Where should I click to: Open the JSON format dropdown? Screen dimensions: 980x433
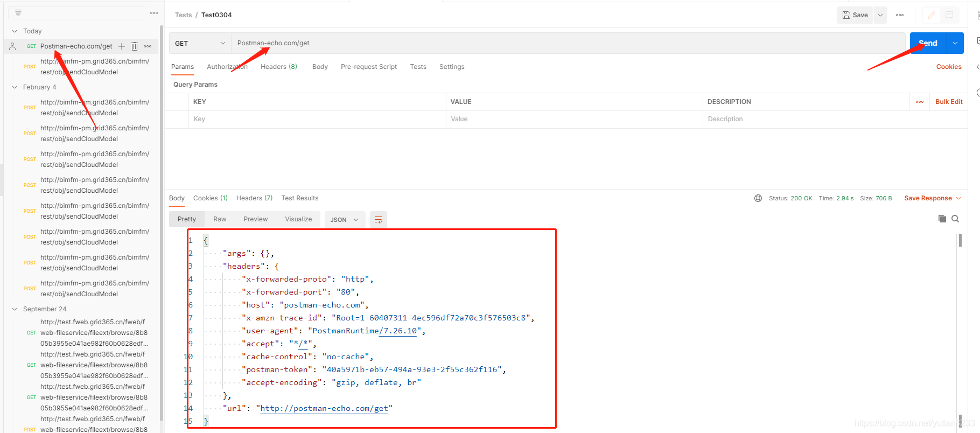click(x=345, y=220)
